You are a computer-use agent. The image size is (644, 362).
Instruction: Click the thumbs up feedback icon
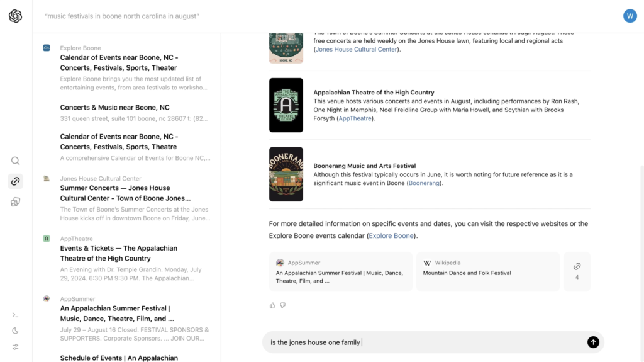pyautogui.click(x=272, y=305)
